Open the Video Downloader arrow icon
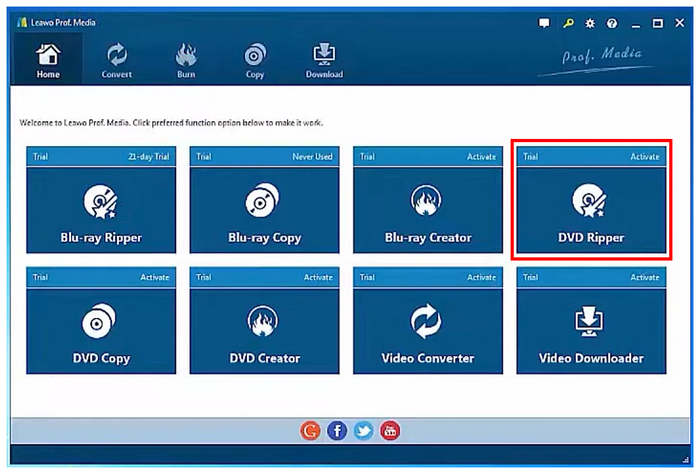This screenshot has height=474, width=700. [x=589, y=321]
